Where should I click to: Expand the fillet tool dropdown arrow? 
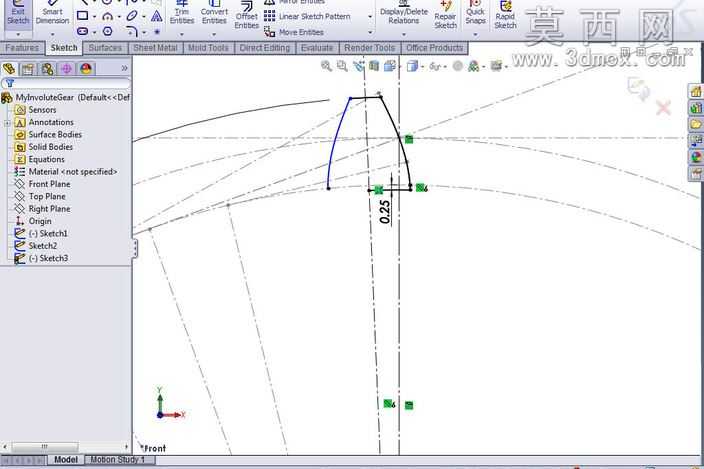coord(144,32)
